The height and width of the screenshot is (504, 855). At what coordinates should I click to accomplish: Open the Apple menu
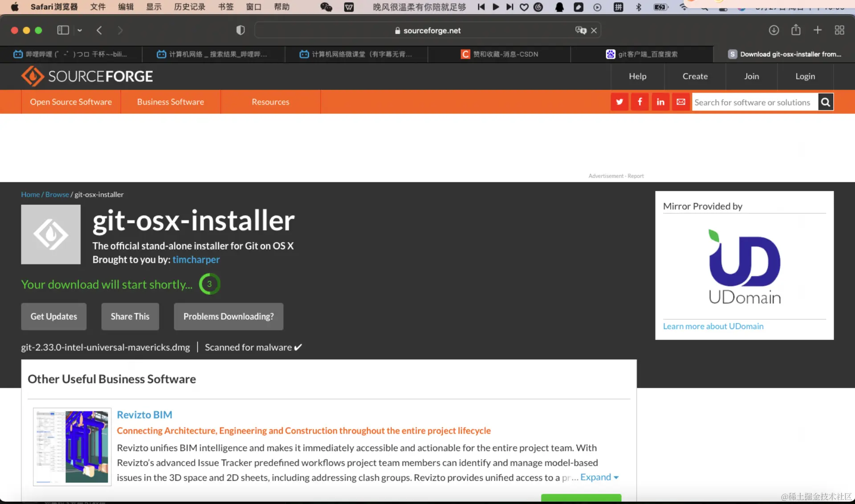coord(15,7)
